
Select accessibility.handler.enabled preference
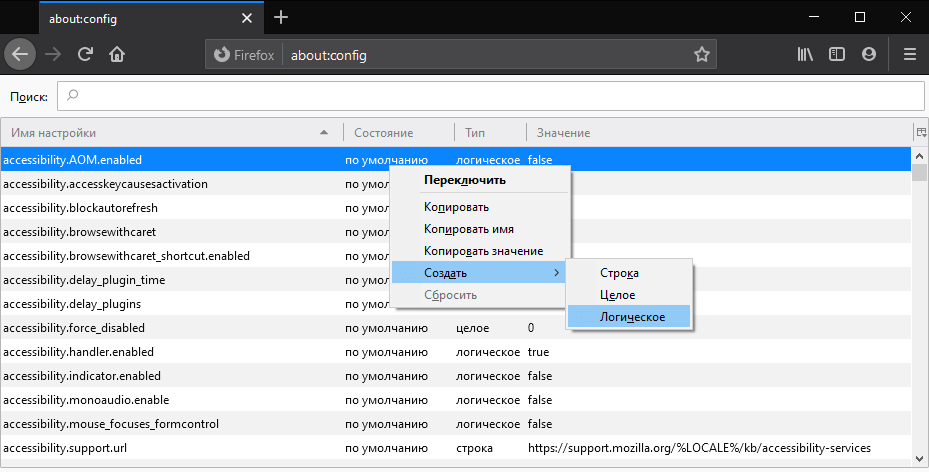click(x=456, y=352)
